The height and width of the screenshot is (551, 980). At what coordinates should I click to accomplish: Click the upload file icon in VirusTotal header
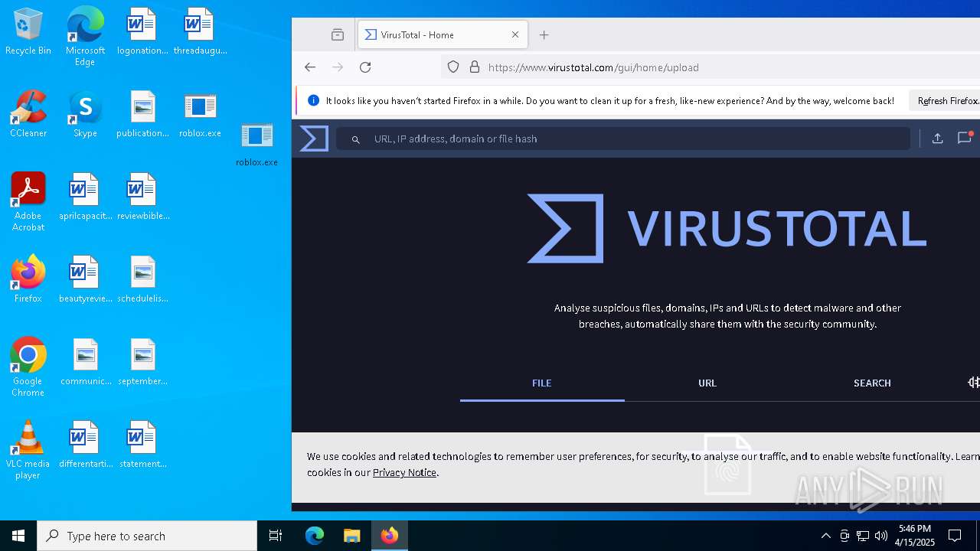(x=937, y=139)
